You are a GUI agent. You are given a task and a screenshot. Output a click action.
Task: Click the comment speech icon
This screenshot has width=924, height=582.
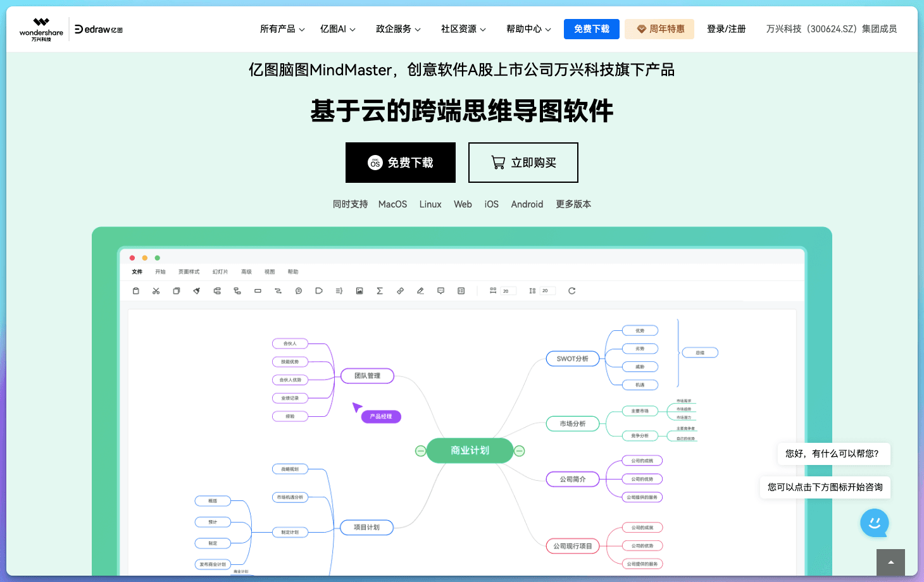pos(441,291)
